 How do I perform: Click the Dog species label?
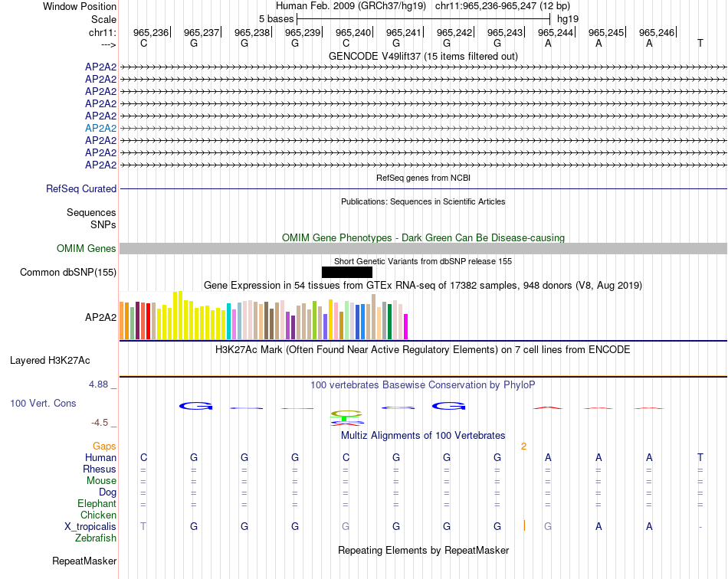tap(107, 492)
